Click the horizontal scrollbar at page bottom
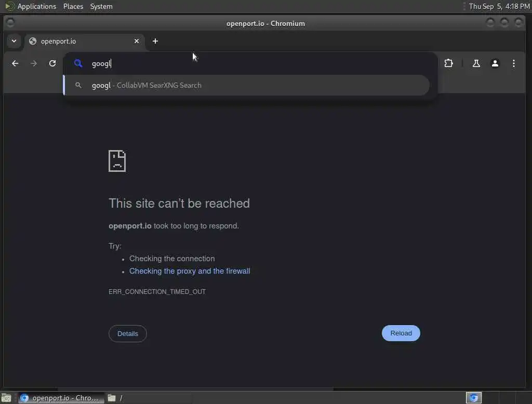 coord(195,389)
